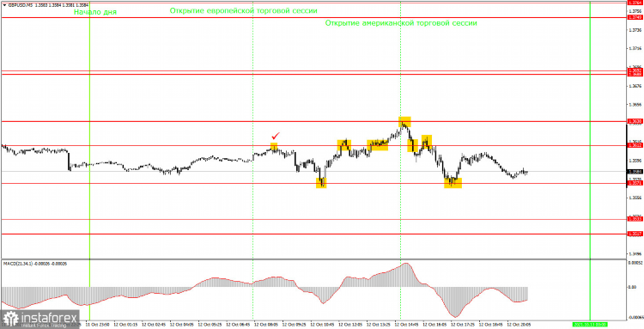
Task: Click the MACD histogram lowest trough
Action: point(454,315)
